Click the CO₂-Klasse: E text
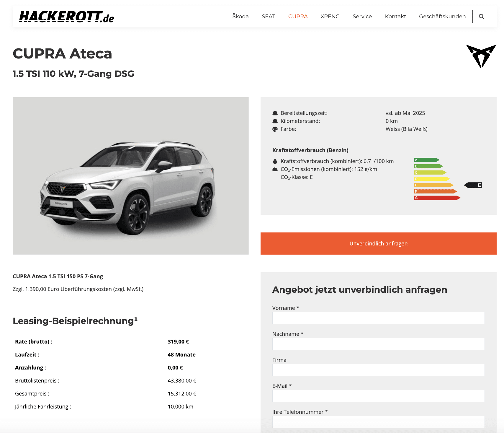 coord(297,177)
